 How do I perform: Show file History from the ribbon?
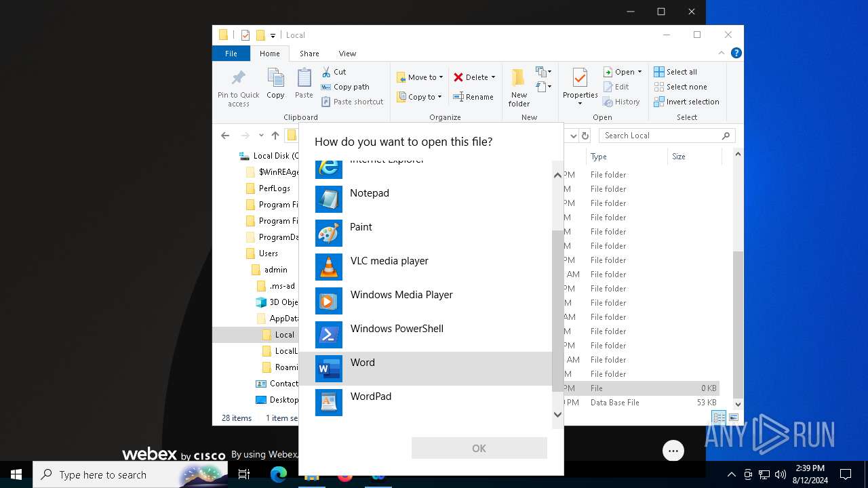[x=621, y=102]
